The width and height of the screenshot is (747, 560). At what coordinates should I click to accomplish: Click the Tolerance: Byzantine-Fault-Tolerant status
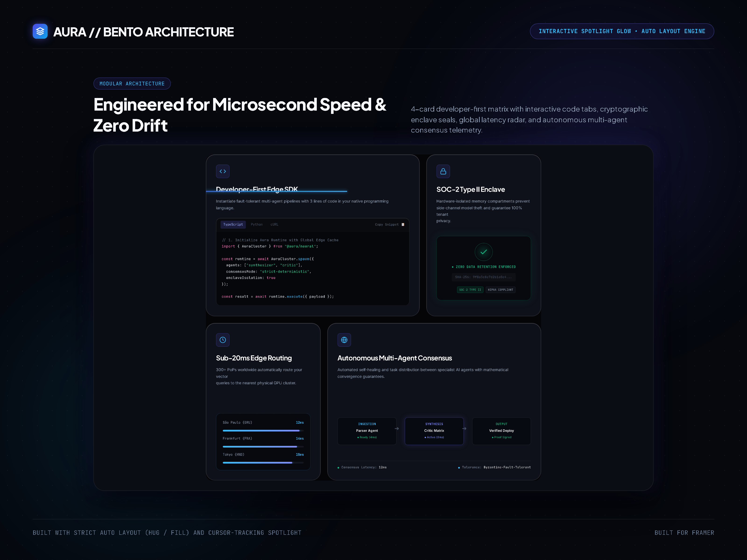494,468
